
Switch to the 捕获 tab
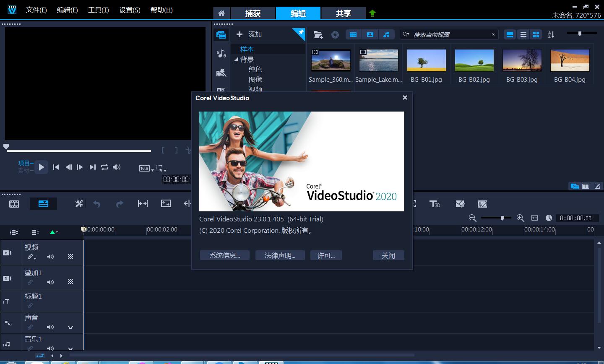[253, 13]
